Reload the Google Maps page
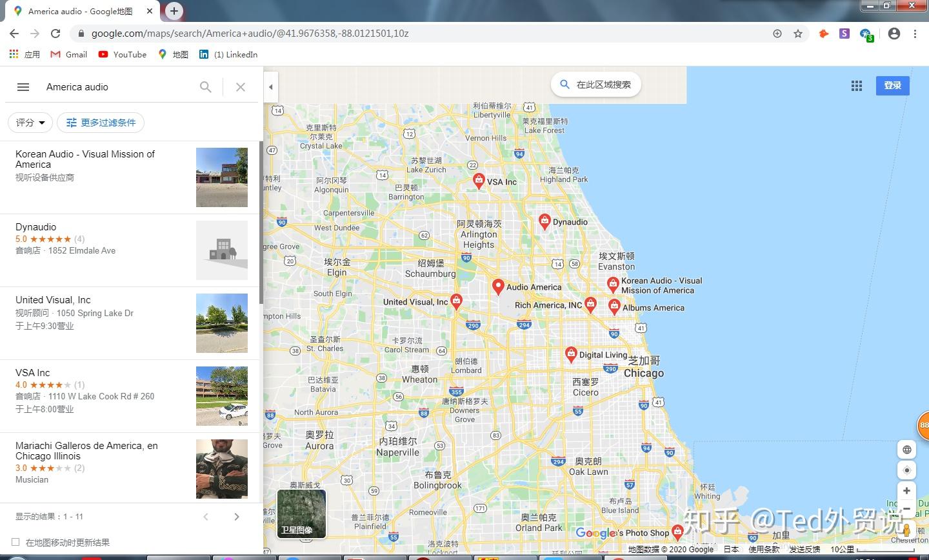Screen dimensions: 929x560 point(55,34)
